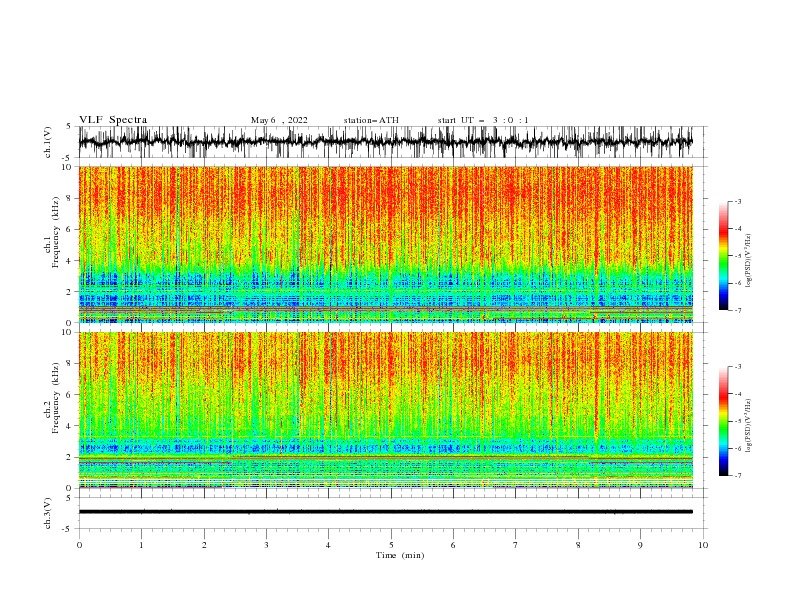Click the date text "May 6 , 2022"

click(279, 120)
